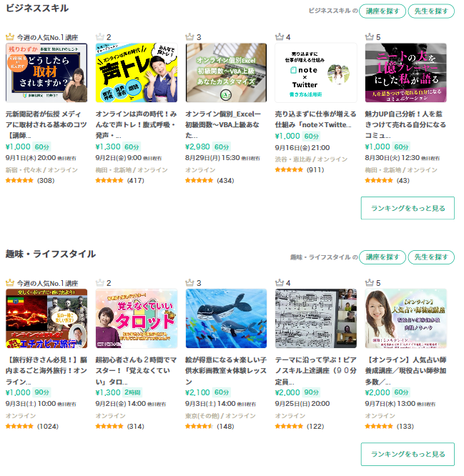Click the 9月7日(水) 13:00 date text

point(390,404)
